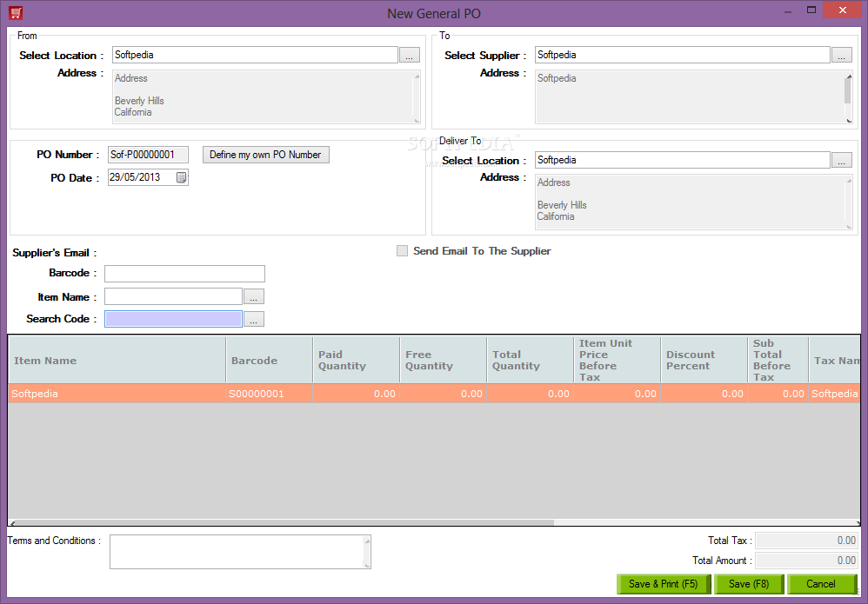Open item lookup next to Item Name field

pos(254,297)
